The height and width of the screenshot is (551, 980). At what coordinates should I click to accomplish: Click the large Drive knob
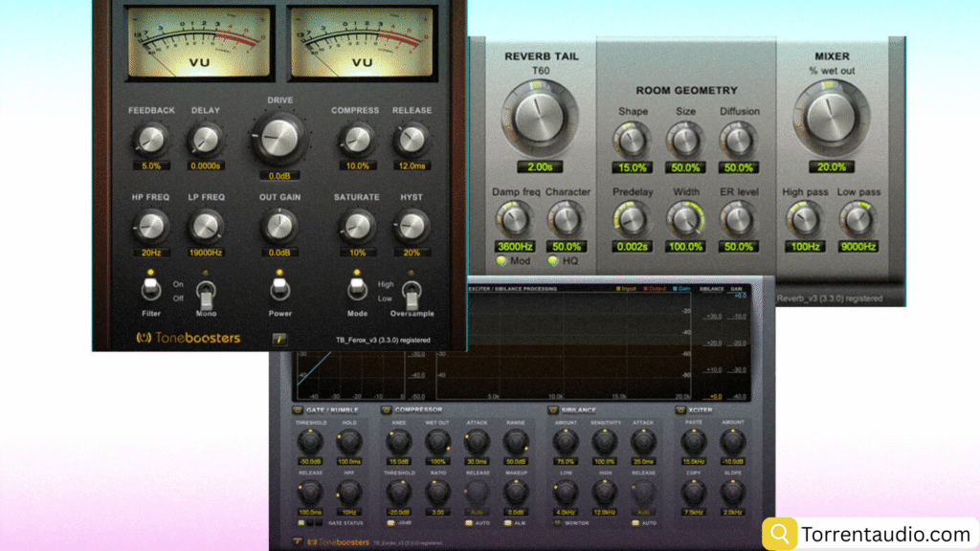point(279,139)
